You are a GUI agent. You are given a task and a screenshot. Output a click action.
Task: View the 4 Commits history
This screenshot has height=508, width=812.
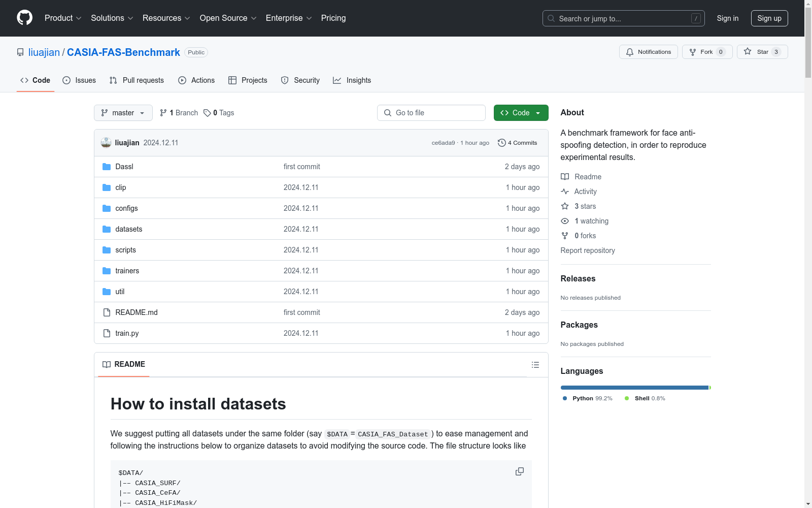coord(518,143)
